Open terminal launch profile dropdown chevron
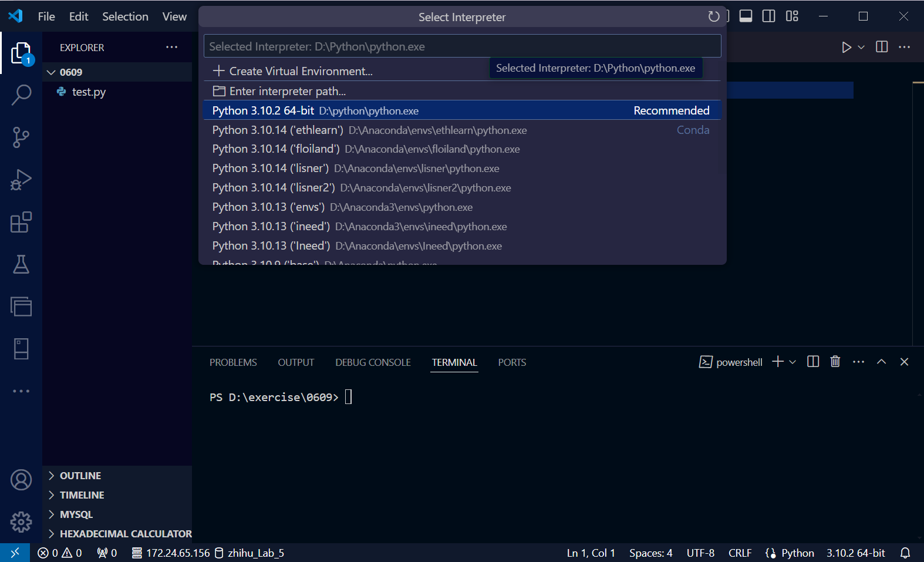 (x=793, y=362)
